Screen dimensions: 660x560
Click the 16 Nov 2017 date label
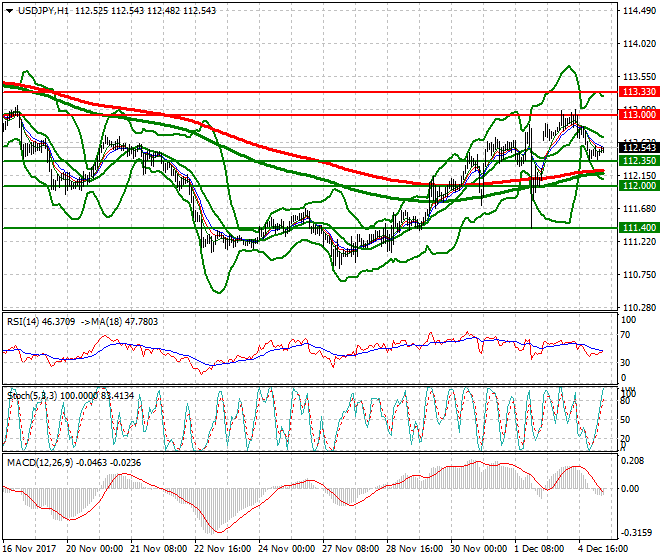(x=29, y=549)
